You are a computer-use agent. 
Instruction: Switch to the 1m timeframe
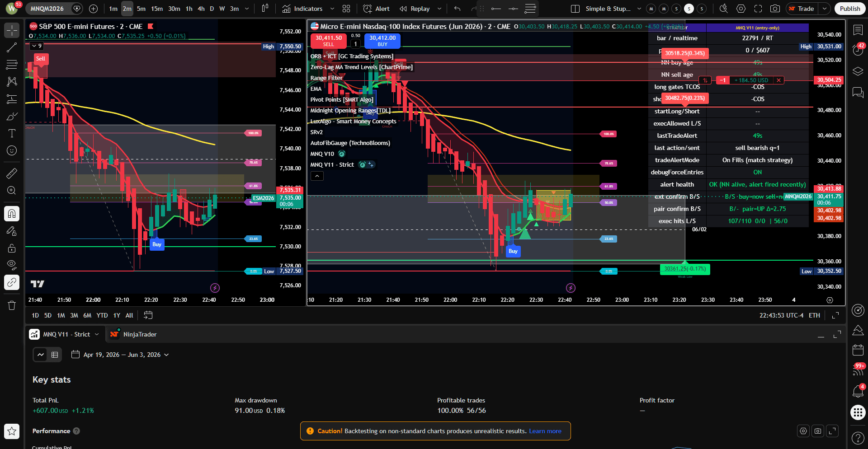pyautogui.click(x=113, y=9)
